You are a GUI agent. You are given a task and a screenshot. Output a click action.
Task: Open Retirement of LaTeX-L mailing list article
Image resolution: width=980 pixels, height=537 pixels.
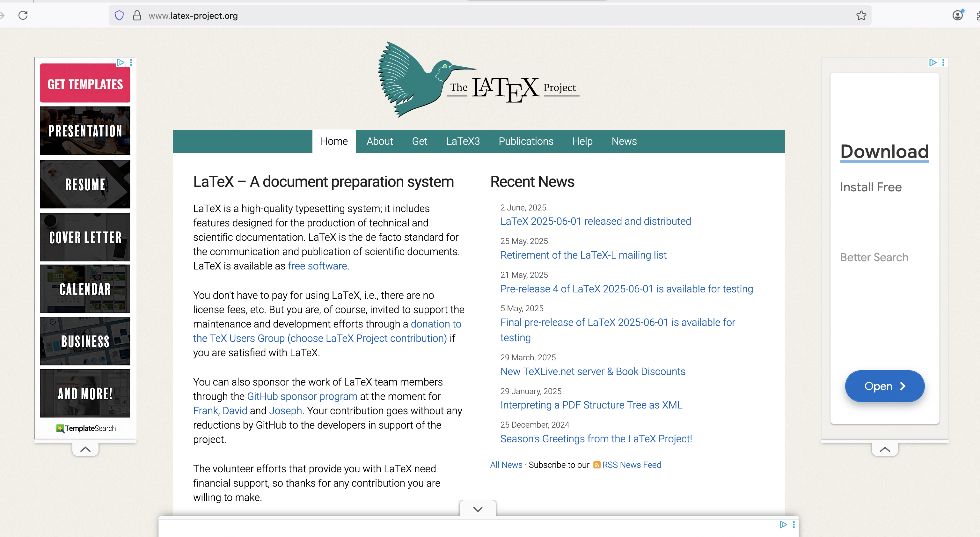point(583,255)
